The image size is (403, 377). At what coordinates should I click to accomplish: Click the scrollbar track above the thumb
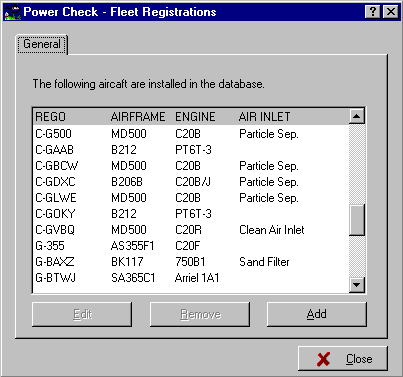tap(357, 164)
